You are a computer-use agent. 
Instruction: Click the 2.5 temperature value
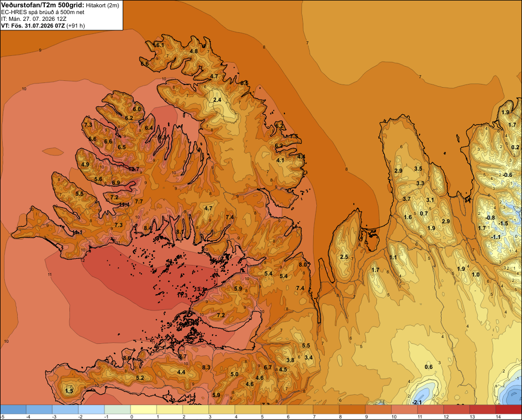tap(344, 257)
